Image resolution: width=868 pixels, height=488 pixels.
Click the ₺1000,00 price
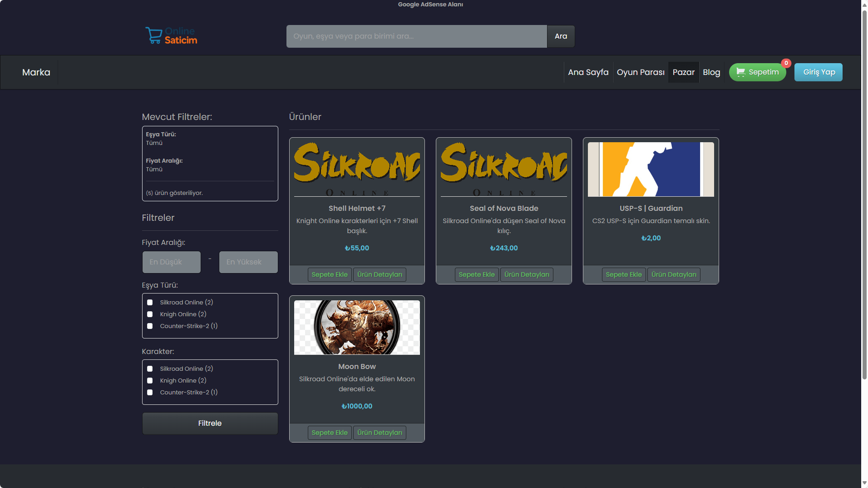(x=357, y=406)
